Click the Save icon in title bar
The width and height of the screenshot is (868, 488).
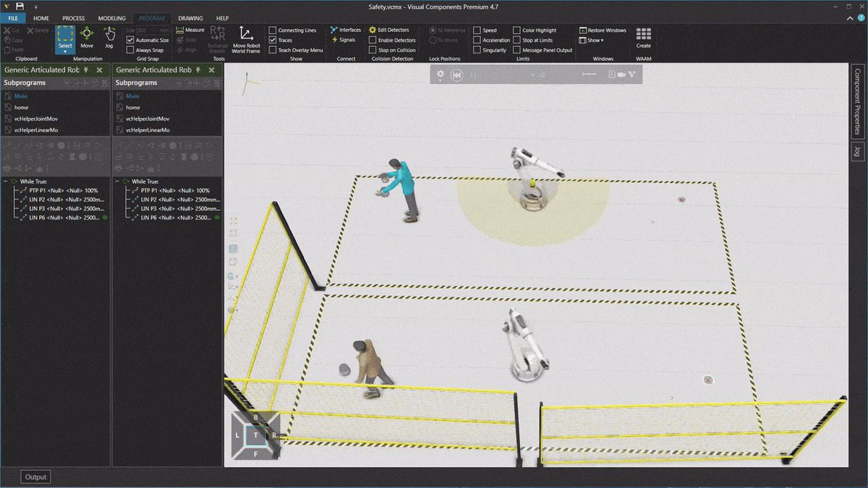pyautogui.click(x=20, y=6)
